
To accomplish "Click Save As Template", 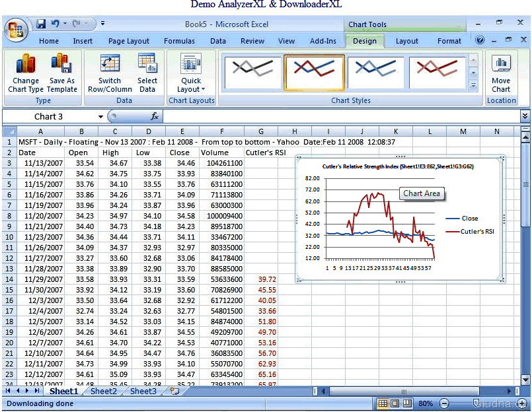I will tap(61, 73).
